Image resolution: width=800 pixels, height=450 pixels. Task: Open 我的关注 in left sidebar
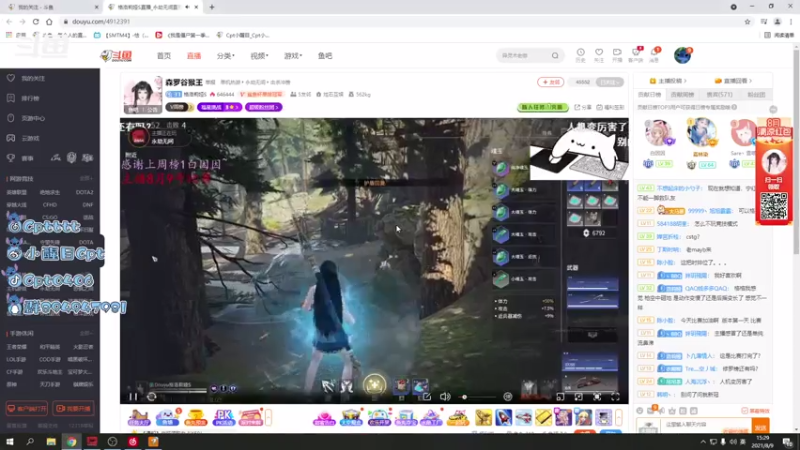27,79
